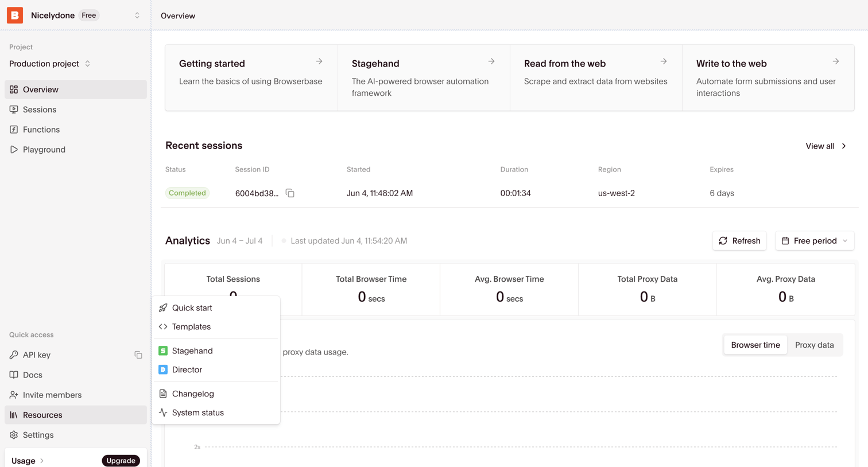
Task: Click the Settings gear icon
Action: tap(14, 435)
